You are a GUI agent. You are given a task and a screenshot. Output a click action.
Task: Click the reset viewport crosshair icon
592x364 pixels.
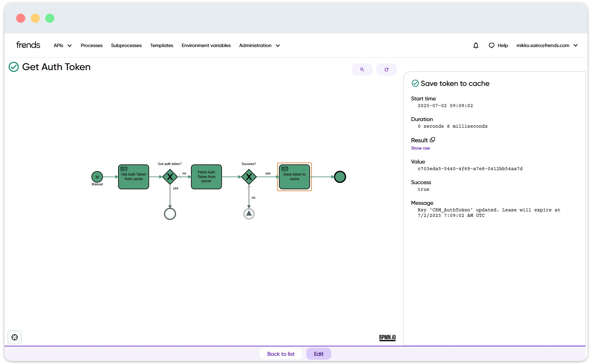[14, 337]
